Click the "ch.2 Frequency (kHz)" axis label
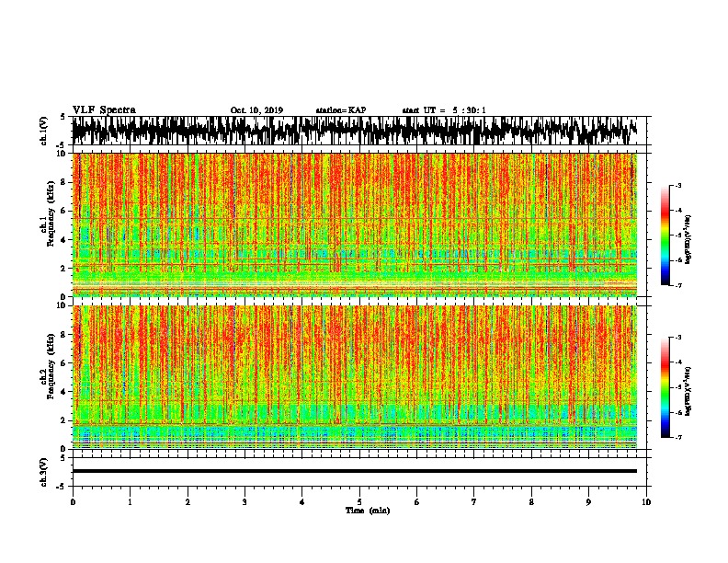Viewport: 728px width, 563px height. point(48,366)
